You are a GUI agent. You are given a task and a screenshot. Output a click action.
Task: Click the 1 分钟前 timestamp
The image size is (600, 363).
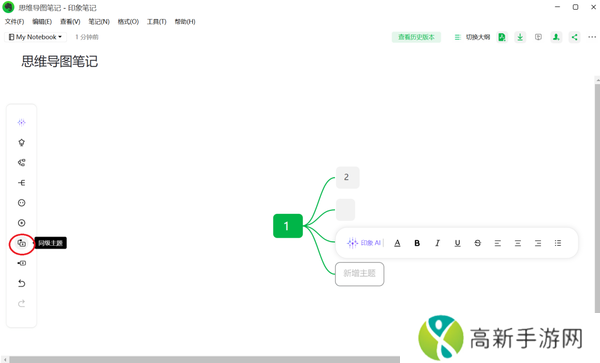click(x=87, y=37)
